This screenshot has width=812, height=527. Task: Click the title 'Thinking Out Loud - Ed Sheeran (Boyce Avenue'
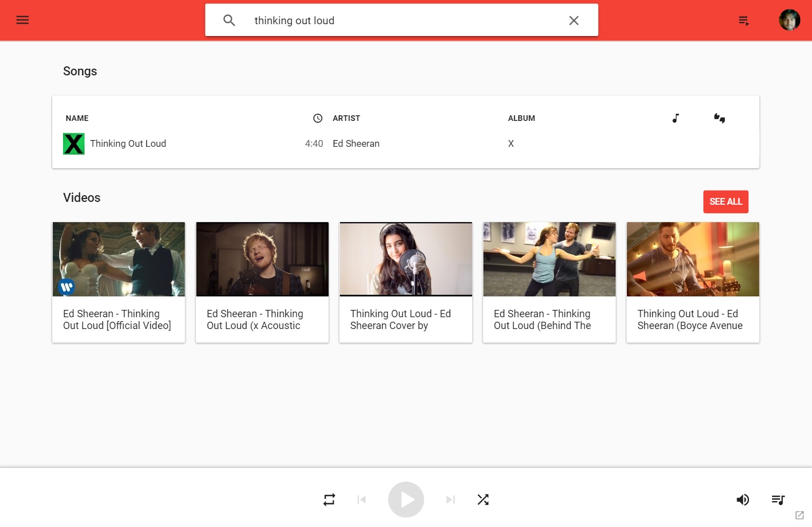click(690, 319)
